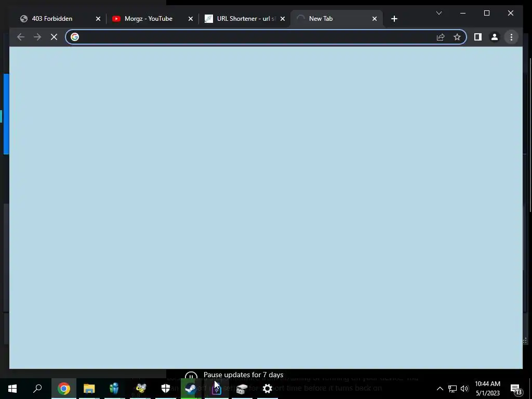Open File Explorer from the taskbar
The height and width of the screenshot is (399, 532).
coord(89,389)
